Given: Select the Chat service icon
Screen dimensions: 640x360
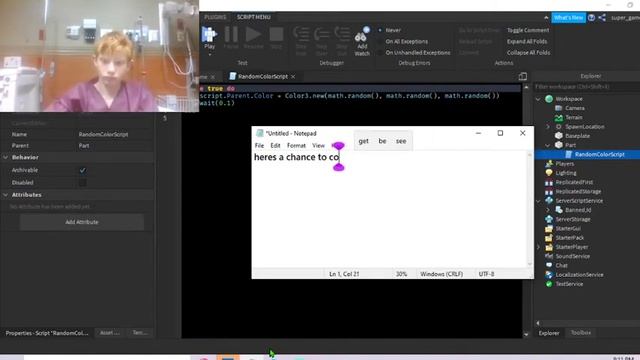Looking at the screenshot, I should (549, 265).
